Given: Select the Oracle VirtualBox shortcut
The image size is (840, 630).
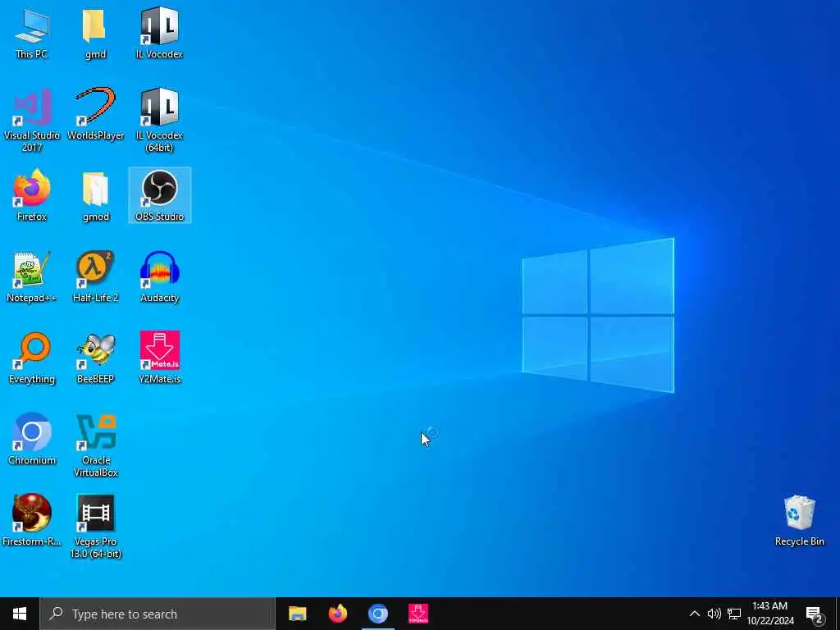Looking at the screenshot, I should 95,445.
